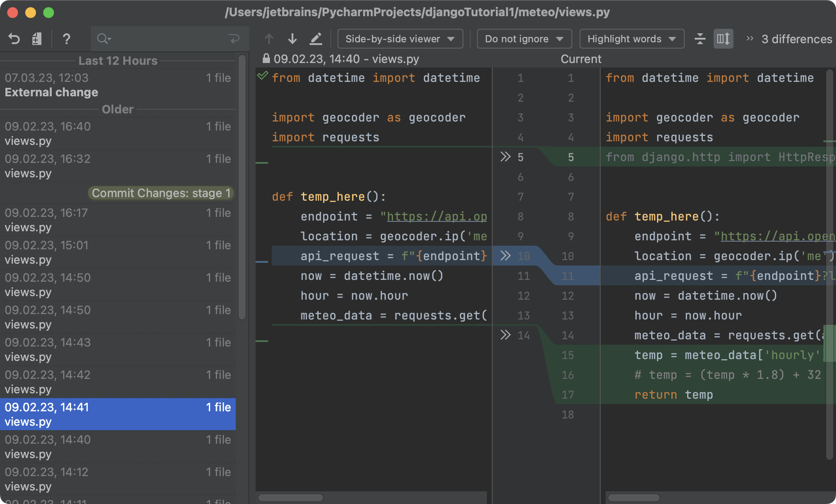Collapse unchanged fragments in the diff

tap(700, 39)
